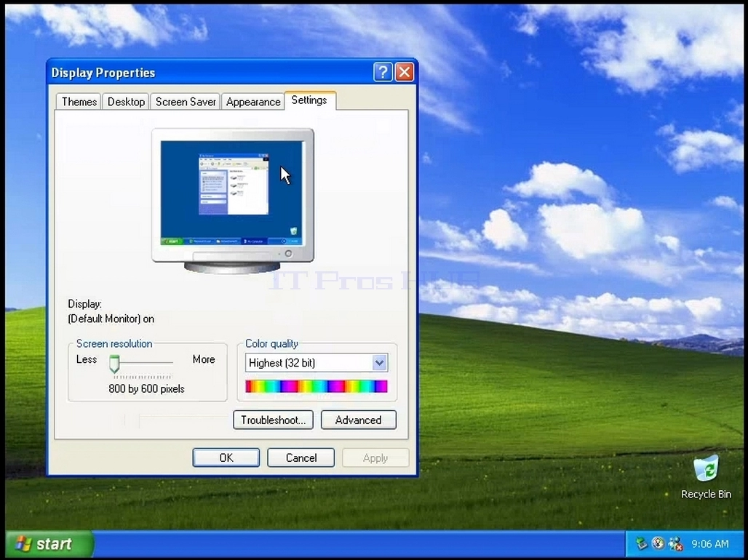Click the Troubleshoot... button

click(274, 420)
